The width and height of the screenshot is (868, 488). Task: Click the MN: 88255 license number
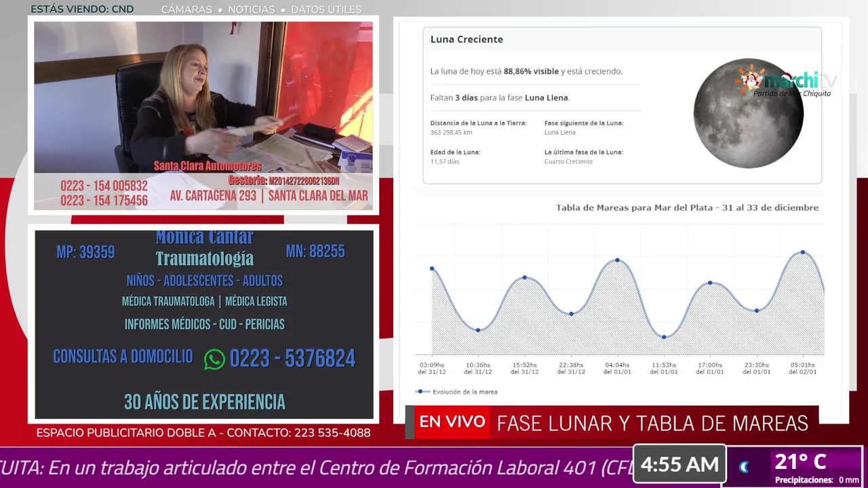point(315,251)
